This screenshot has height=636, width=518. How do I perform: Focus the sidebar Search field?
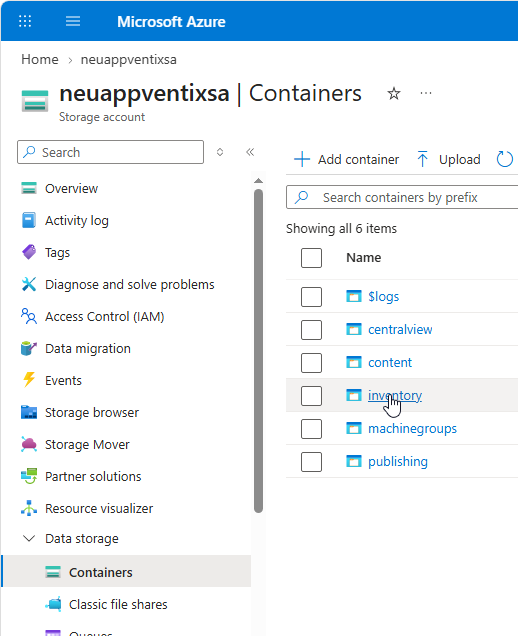pos(110,152)
